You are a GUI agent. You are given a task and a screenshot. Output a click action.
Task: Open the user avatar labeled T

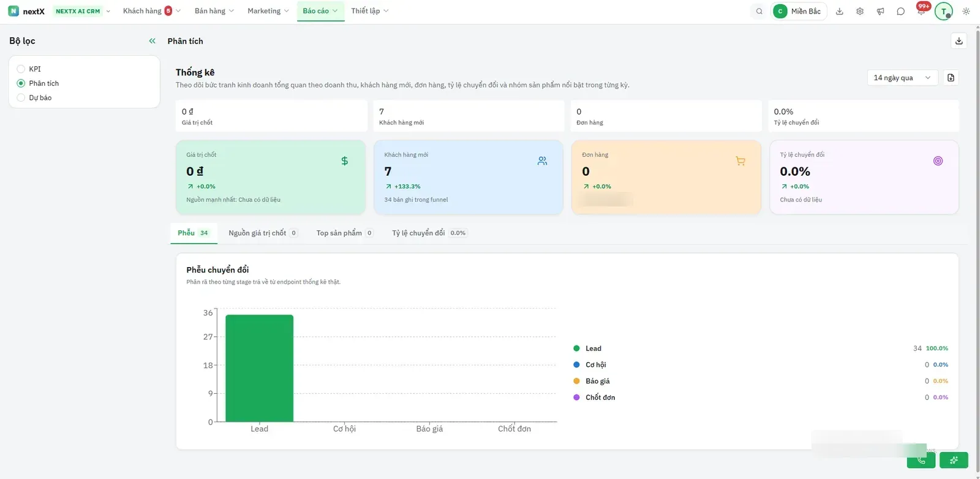[944, 11]
